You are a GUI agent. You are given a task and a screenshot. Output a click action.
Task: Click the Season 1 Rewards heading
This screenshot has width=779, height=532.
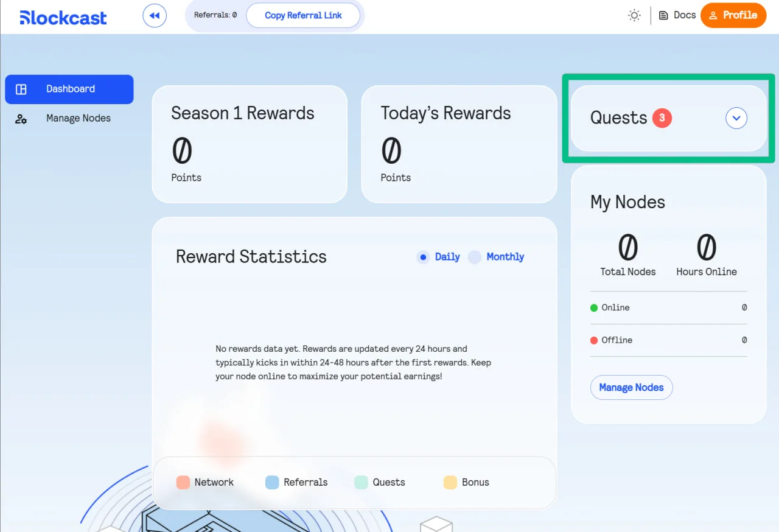243,113
